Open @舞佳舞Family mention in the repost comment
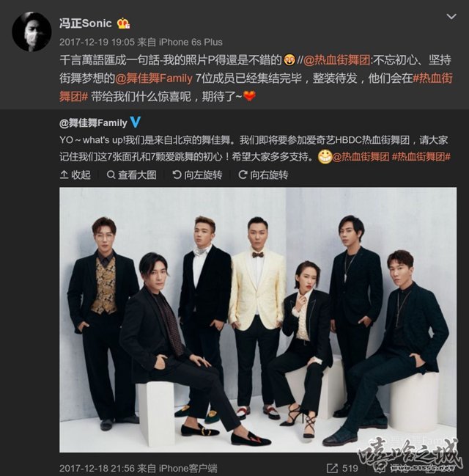 pyautogui.click(x=153, y=78)
